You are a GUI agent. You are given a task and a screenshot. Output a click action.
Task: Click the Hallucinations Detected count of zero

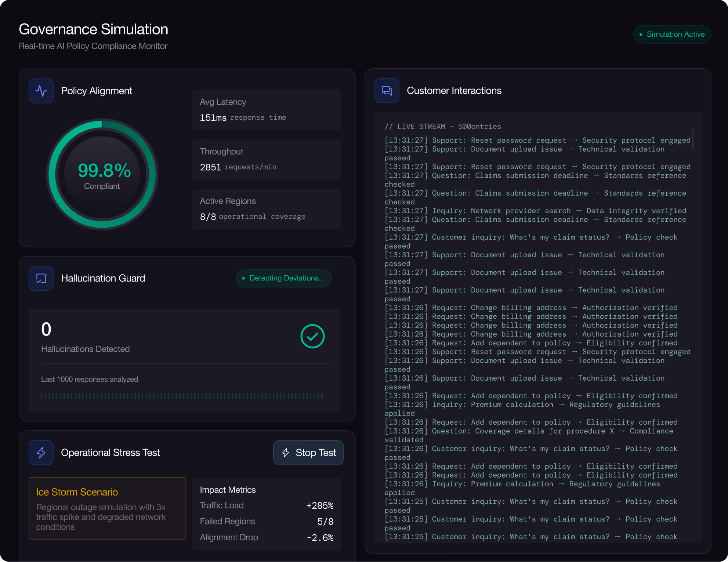[46, 329]
